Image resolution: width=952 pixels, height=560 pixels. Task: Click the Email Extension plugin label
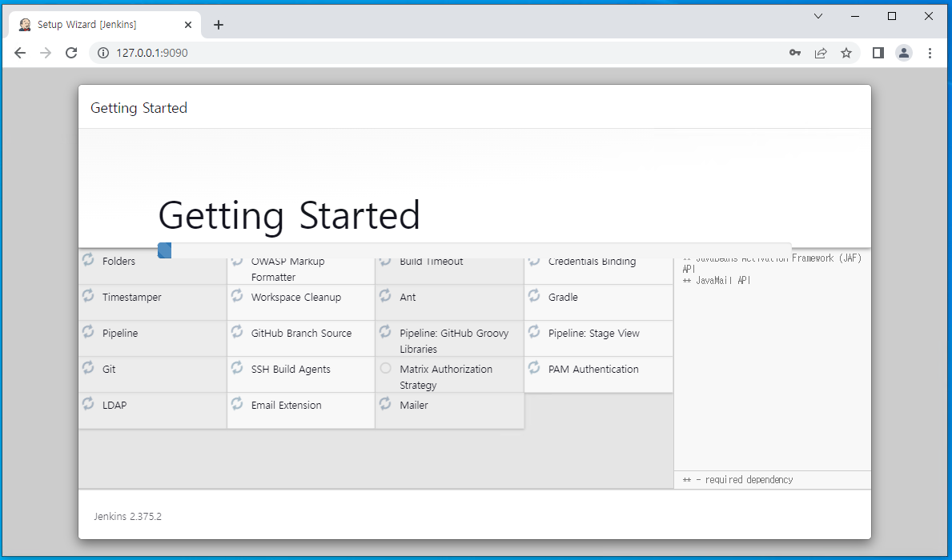pos(286,405)
